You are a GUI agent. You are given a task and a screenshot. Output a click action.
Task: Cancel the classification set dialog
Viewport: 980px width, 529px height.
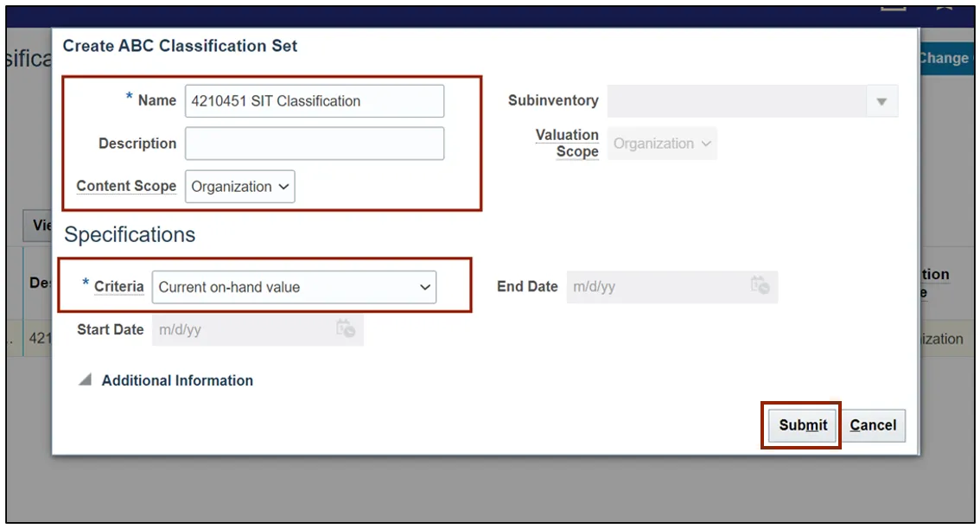(x=873, y=425)
